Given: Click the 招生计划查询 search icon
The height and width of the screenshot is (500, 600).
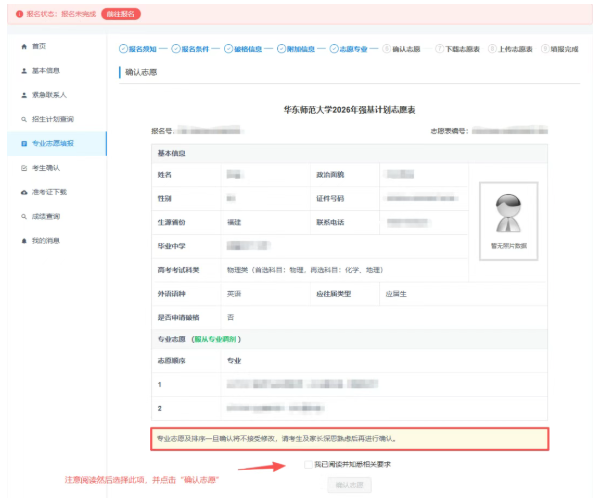Looking at the screenshot, I should point(24,119).
